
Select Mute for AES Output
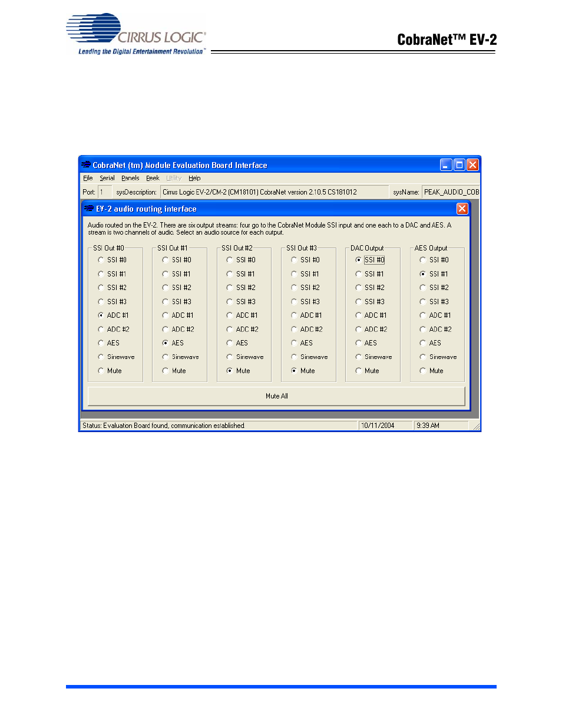coord(423,371)
